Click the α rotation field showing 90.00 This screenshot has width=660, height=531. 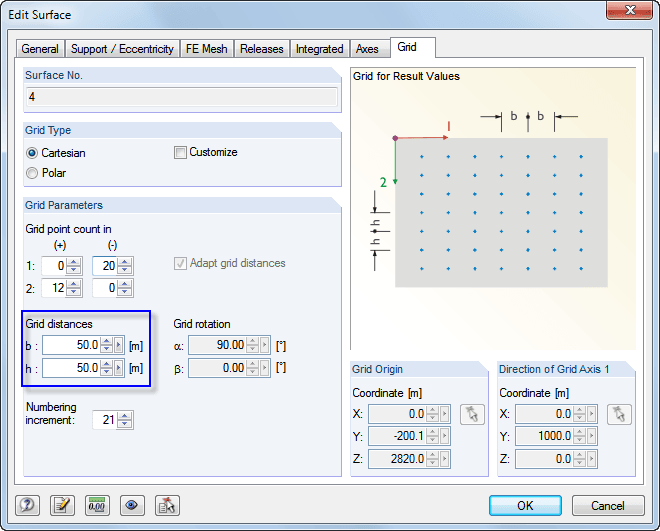(x=217, y=345)
